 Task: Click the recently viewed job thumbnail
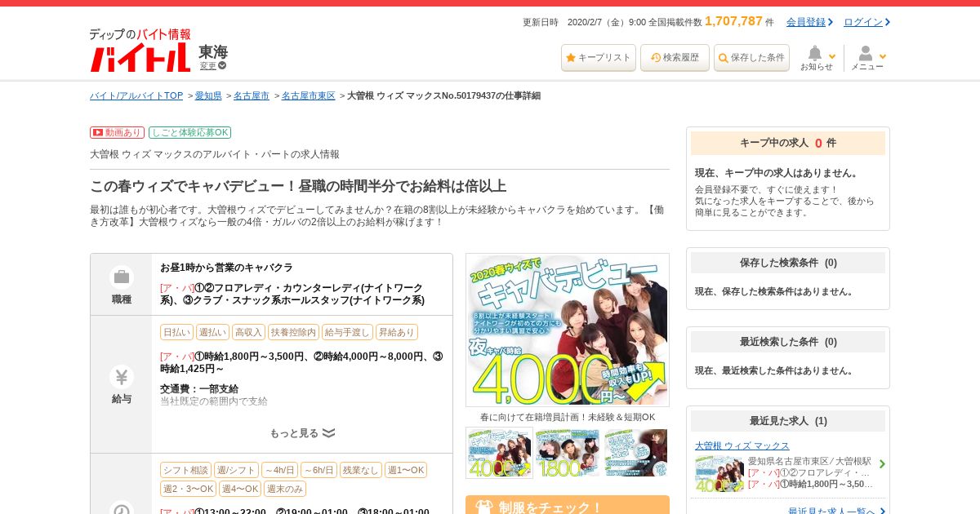(x=719, y=474)
